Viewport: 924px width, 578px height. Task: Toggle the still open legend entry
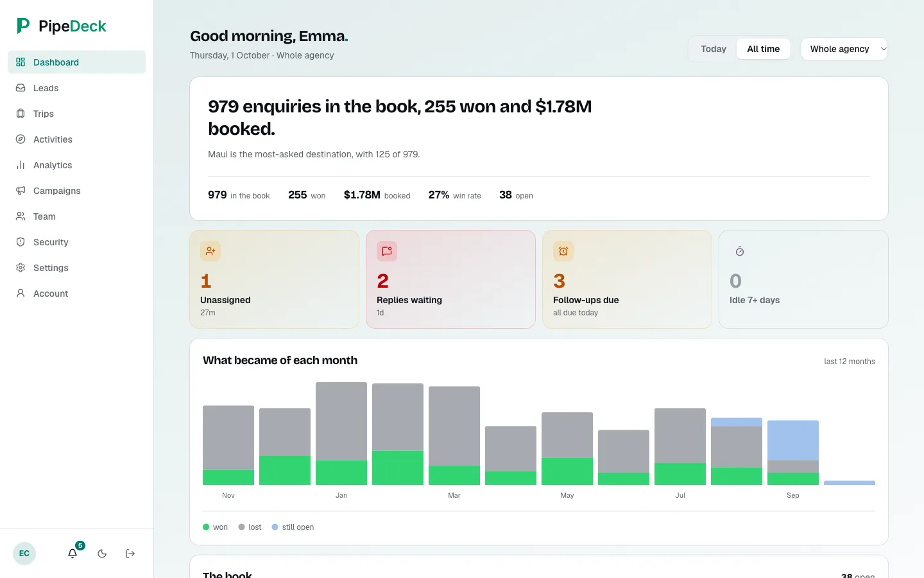293,527
